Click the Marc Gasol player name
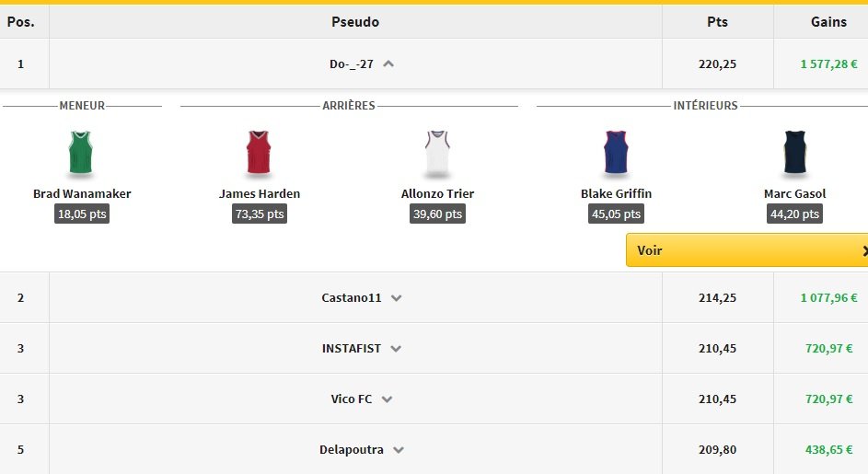This screenshot has width=868, height=474. tap(794, 194)
